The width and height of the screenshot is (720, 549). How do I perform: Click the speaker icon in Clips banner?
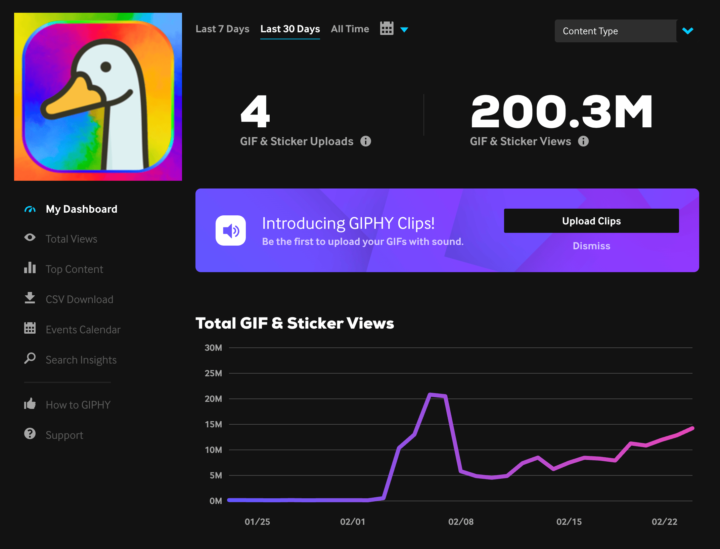(x=231, y=231)
